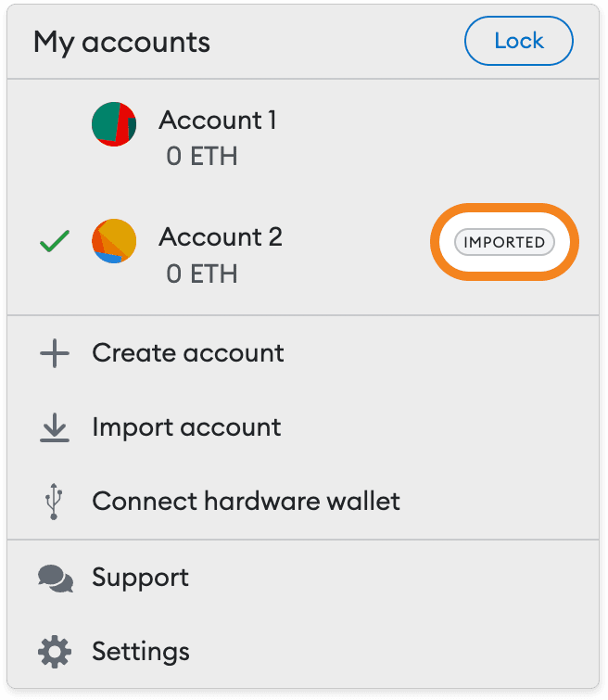Open the Support label

(x=140, y=578)
